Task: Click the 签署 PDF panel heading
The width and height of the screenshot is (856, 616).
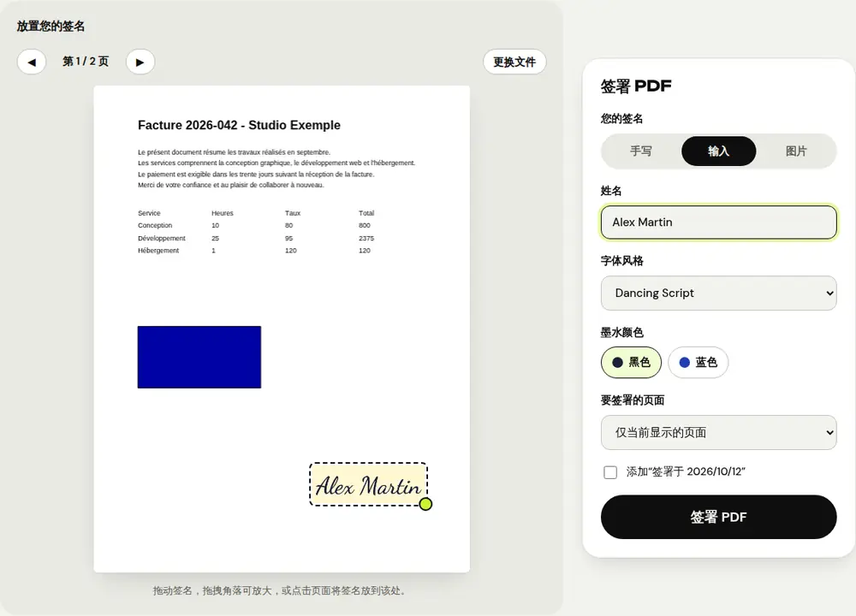Action: [x=636, y=86]
